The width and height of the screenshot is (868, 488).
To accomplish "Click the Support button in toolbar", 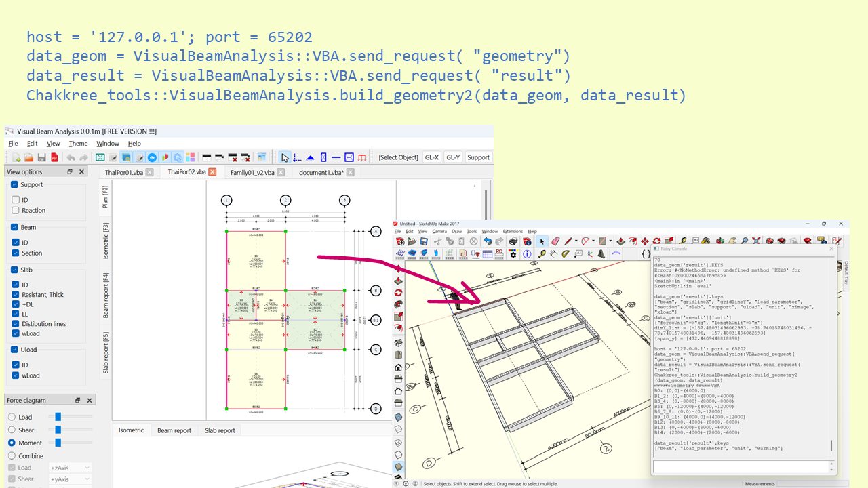I will (478, 157).
